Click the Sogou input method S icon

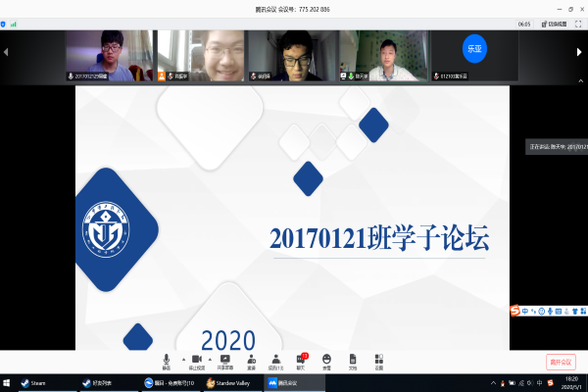point(513,310)
